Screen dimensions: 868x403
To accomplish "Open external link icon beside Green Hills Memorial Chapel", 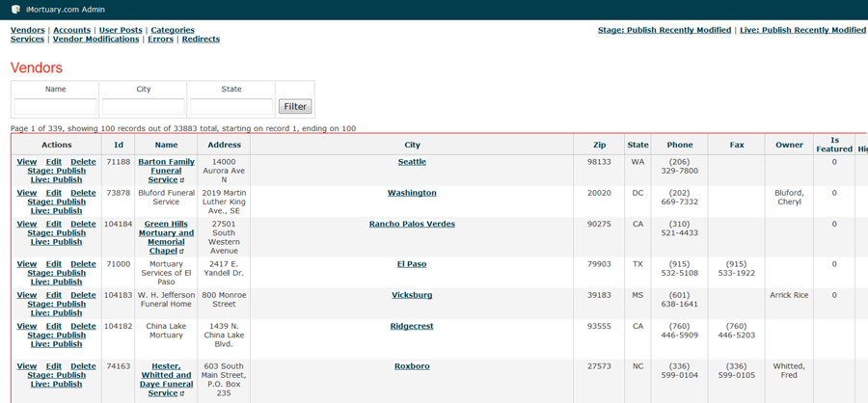I will pos(182,252).
